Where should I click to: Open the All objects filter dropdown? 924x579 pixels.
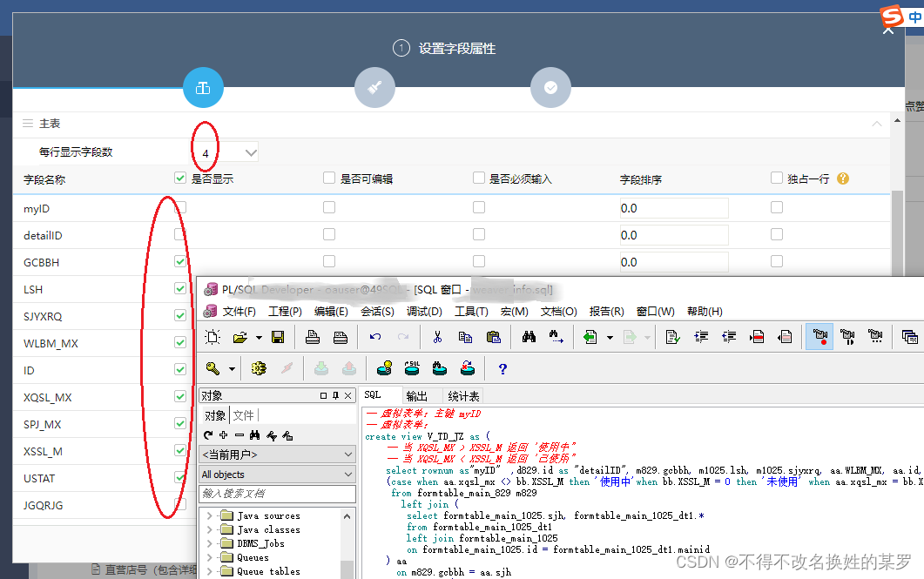tap(278, 475)
